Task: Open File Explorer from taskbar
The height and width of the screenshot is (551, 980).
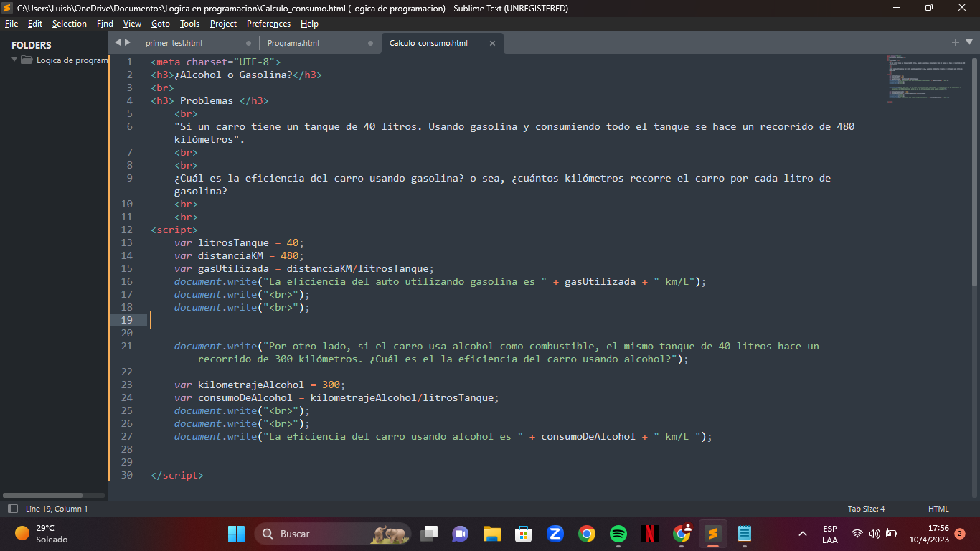Action: point(491,534)
